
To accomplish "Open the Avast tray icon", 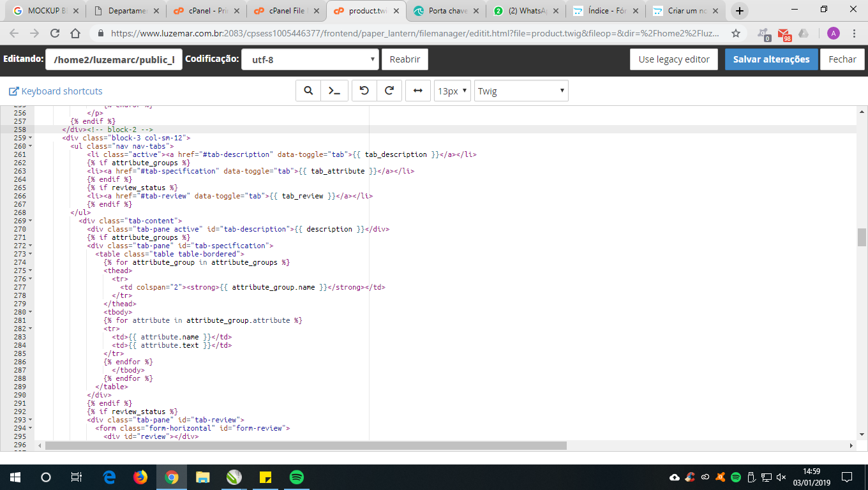I will [x=720, y=477].
